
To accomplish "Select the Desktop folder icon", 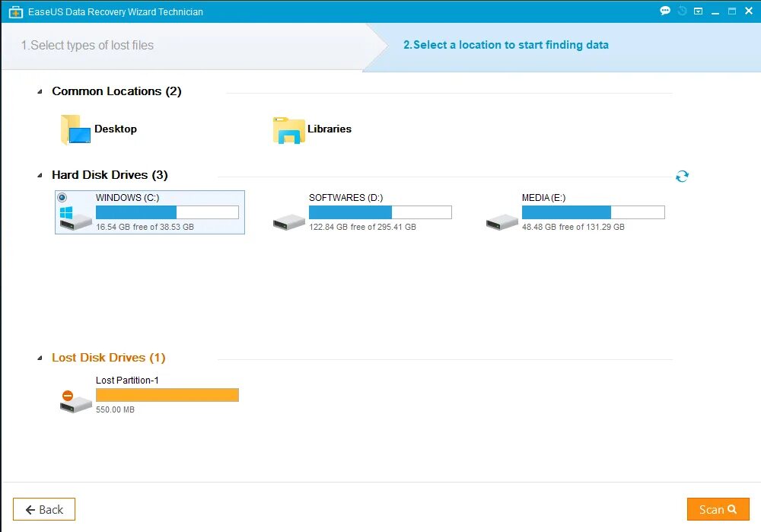I will click(x=75, y=129).
